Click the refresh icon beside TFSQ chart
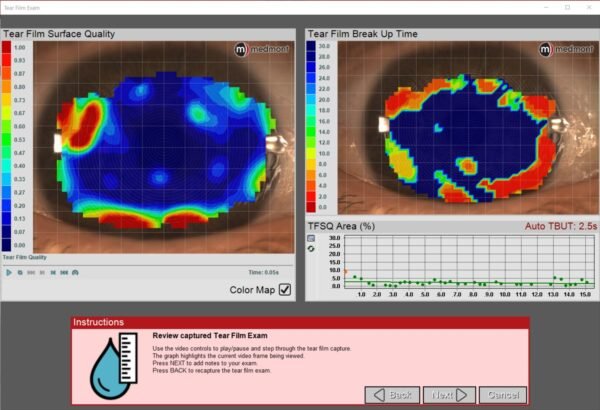The height and width of the screenshot is (410, 600). point(311,249)
